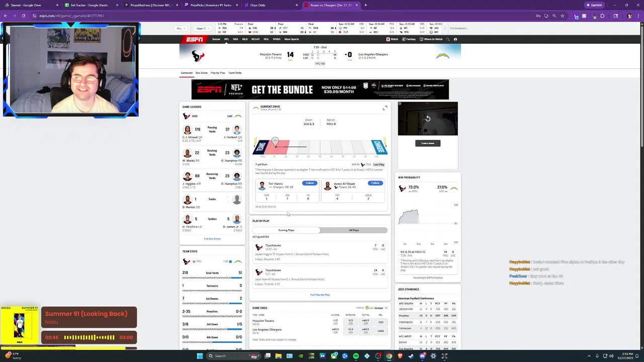
Task: Open Brave browser from the taskbar
Action: 400,356
